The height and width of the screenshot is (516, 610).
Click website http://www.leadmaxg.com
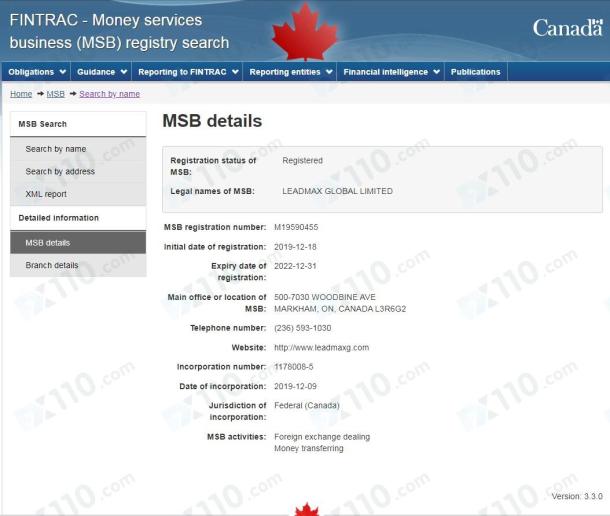tap(321, 348)
